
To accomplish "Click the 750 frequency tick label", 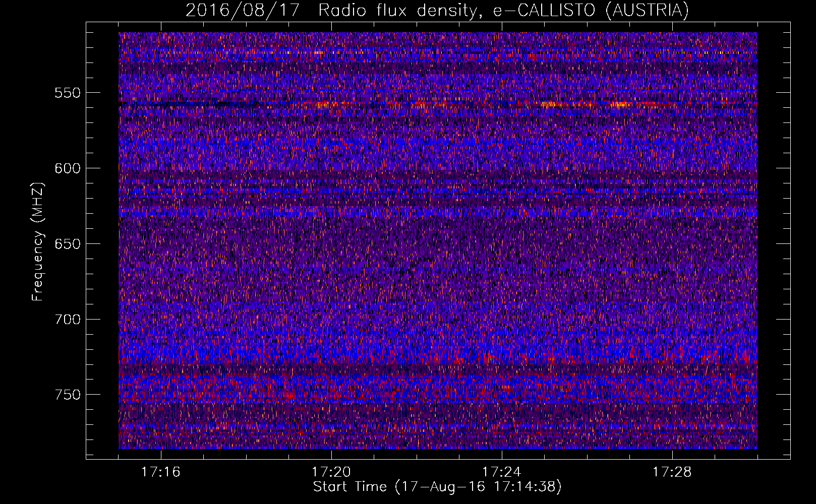I will tap(68, 395).
